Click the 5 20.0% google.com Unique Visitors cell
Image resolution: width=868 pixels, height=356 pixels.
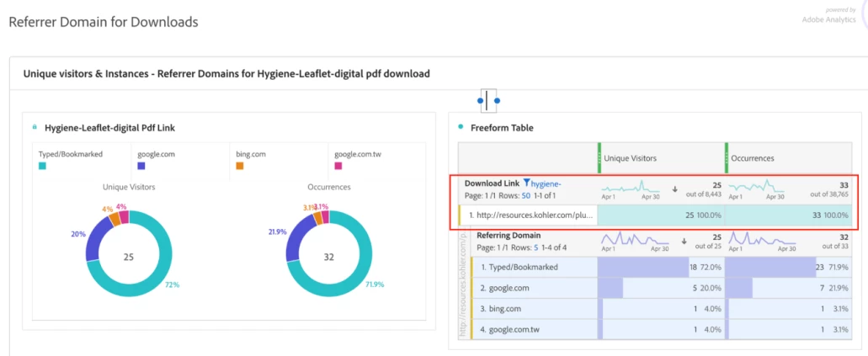(x=661, y=288)
